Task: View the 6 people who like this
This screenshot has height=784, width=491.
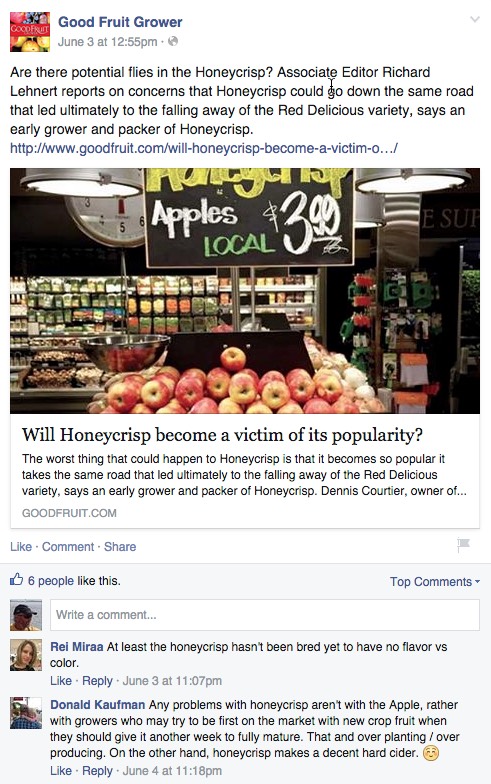Action: tap(50, 580)
